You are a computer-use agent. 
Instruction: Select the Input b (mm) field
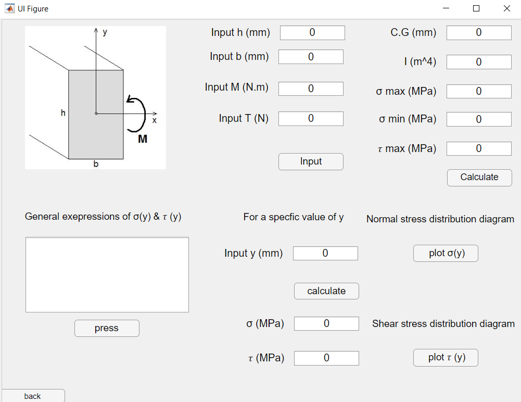311,57
